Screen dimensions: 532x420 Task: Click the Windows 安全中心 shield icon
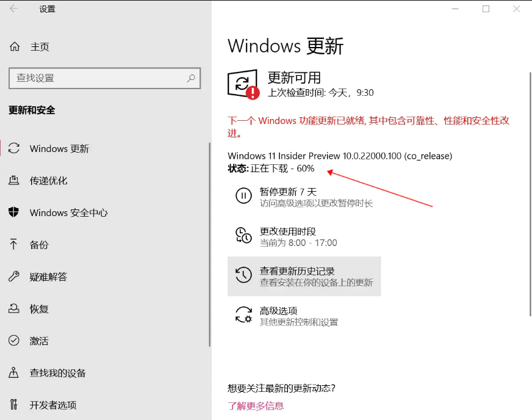pyautogui.click(x=13, y=212)
